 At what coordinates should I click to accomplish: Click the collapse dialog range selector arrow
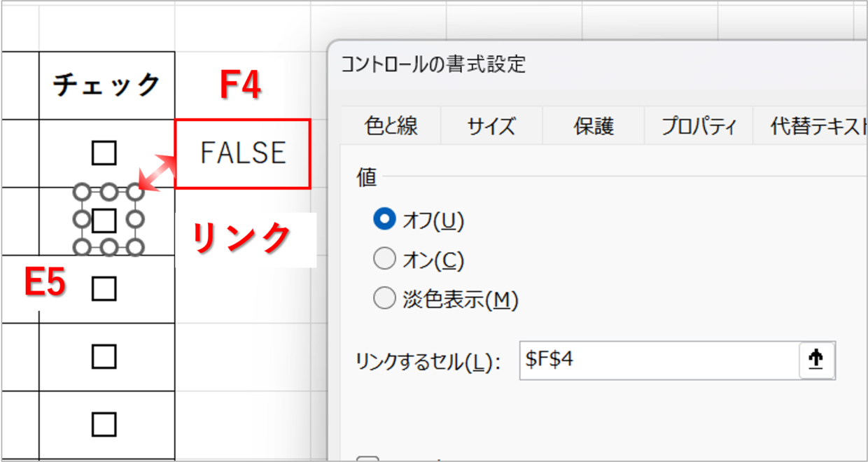pos(816,360)
